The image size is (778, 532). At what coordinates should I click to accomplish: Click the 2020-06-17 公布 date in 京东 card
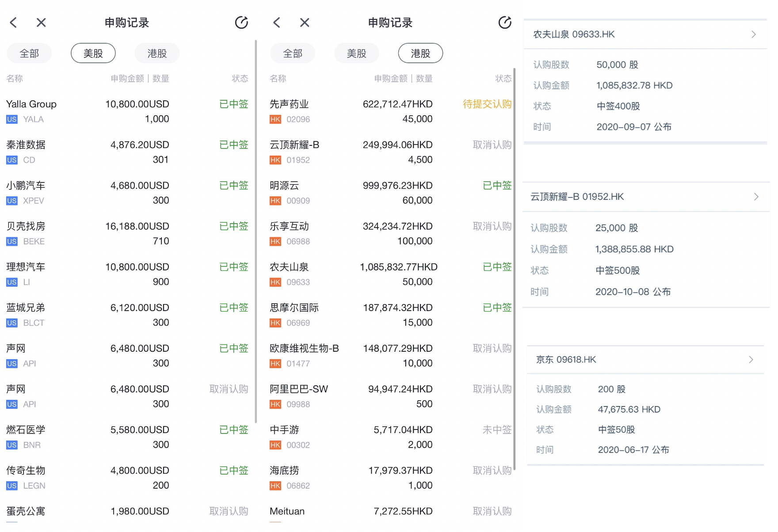click(x=633, y=450)
